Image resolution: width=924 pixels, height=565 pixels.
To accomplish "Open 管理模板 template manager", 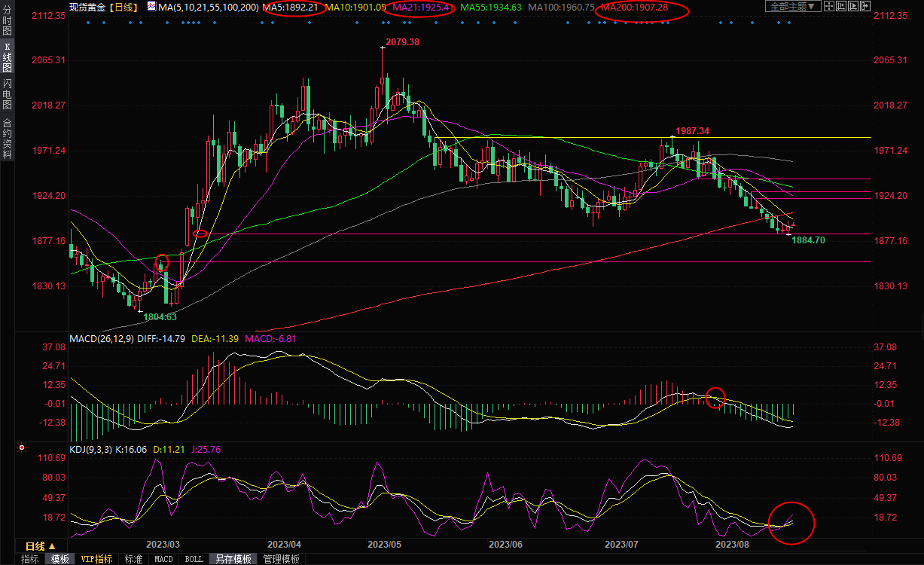I will (281, 559).
